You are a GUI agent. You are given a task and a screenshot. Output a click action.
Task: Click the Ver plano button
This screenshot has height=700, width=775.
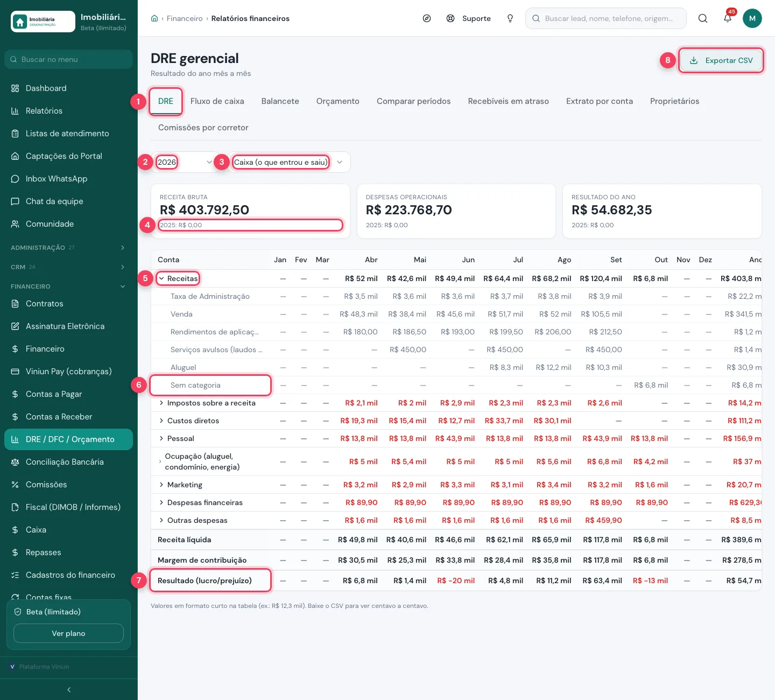click(68, 633)
